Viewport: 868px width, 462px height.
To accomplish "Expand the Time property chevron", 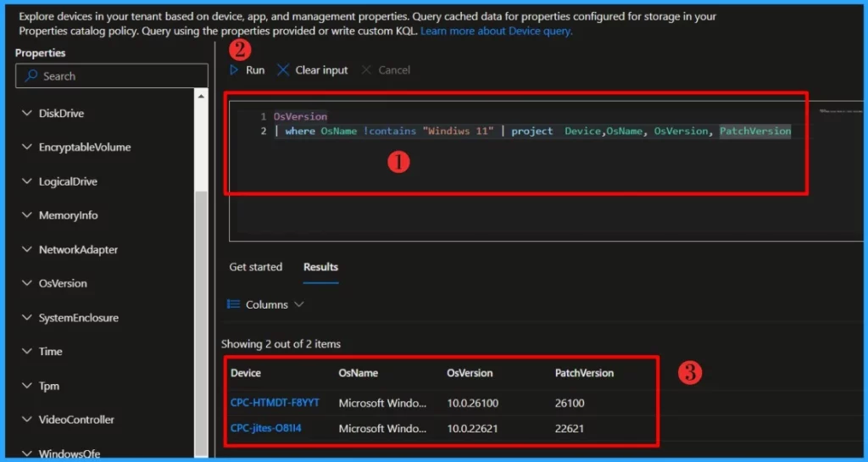I will [x=26, y=351].
